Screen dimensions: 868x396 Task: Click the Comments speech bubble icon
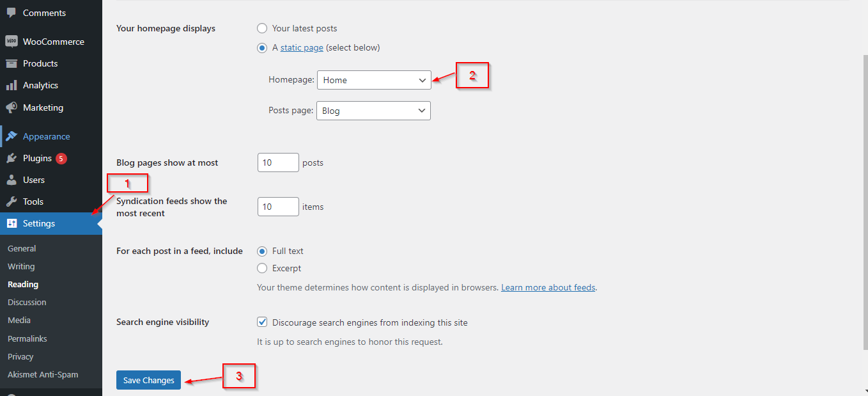[12, 13]
